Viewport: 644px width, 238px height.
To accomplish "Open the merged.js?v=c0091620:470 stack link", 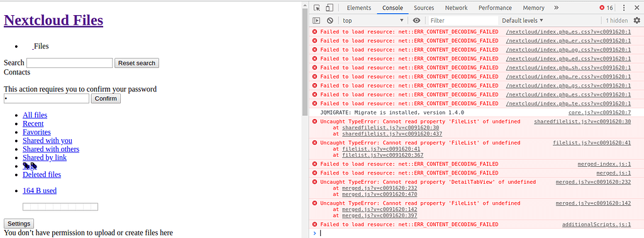I will pos(379,195).
